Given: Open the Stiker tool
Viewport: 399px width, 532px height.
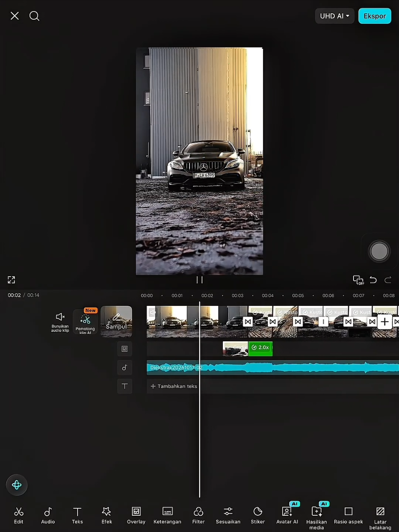Looking at the screenshot, I should coord(258,515).
